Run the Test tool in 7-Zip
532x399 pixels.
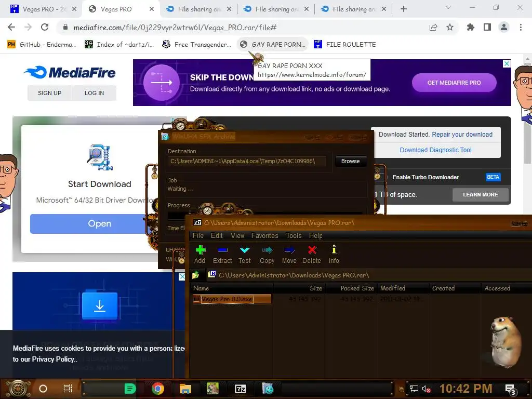coord(244,255)
